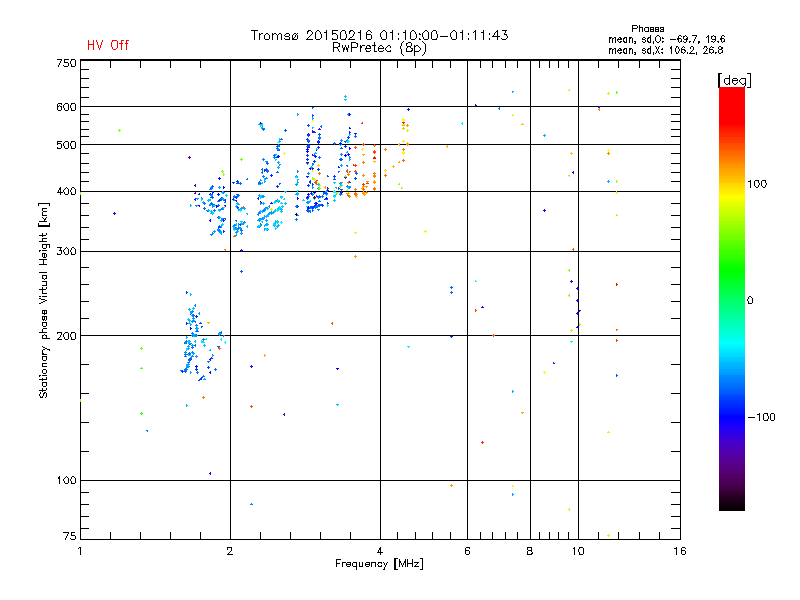Viewport: 800px width, 600px height.
Task: Click the 'Frequency [MHz]' x-axis title
Action: 379,564
